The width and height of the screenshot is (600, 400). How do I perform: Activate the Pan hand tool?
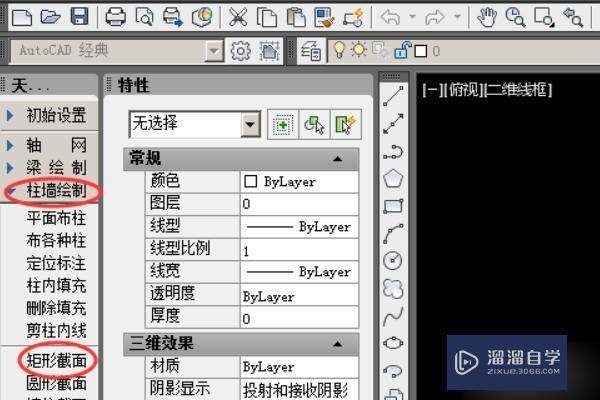coord(487,17)
